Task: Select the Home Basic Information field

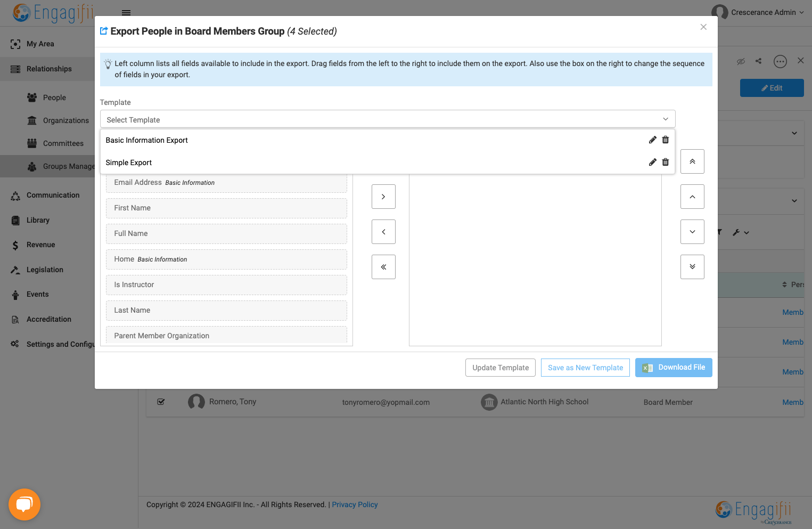Action: (x=226, y=259)
